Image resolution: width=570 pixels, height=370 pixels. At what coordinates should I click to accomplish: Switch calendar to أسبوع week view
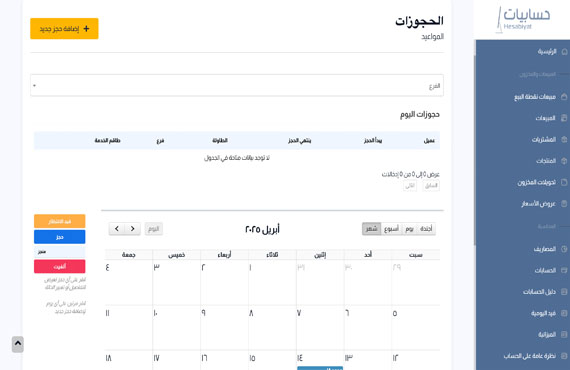point(391,229)
